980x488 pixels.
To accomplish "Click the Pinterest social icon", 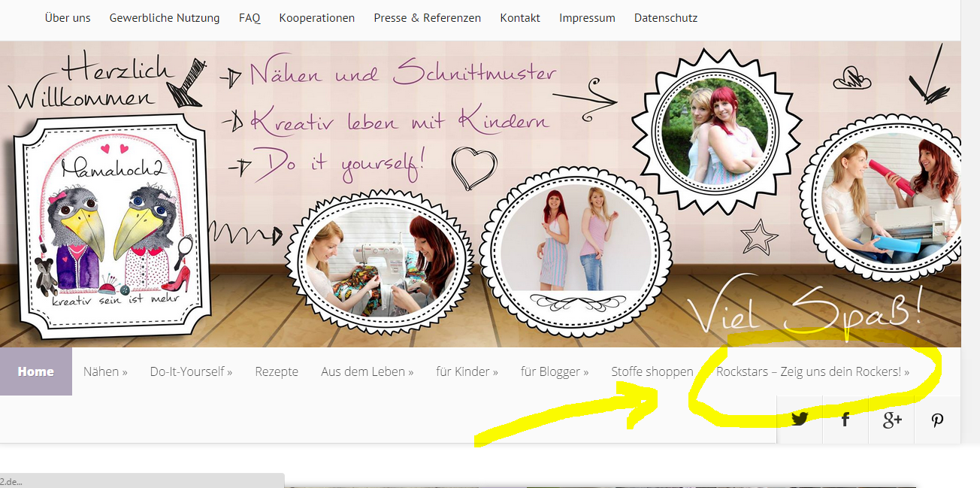I will 937,420.
